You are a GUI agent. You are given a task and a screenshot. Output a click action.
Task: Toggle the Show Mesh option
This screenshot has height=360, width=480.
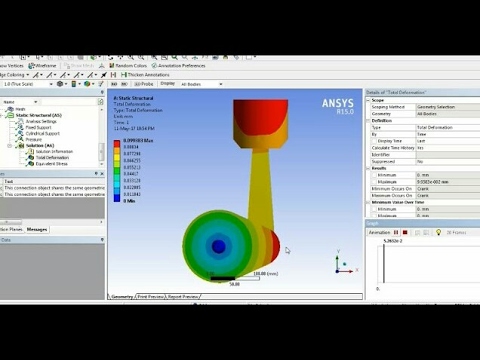coord(79,66)
